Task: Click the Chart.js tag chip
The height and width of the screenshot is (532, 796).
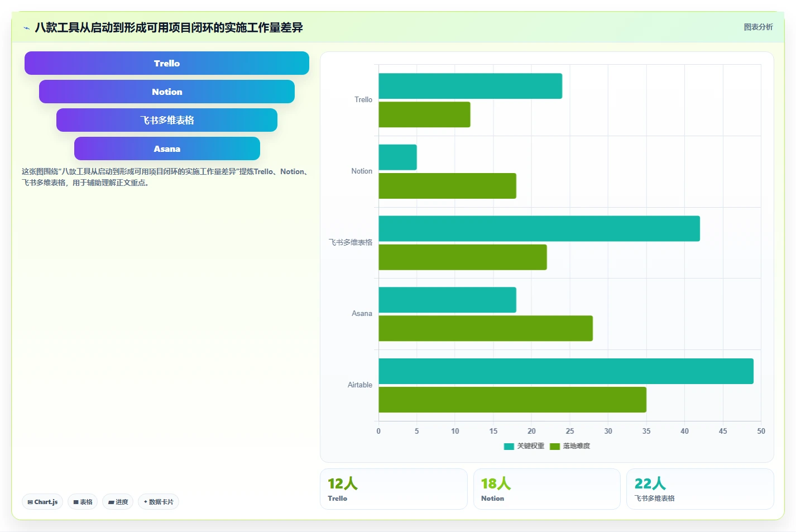Action: click(x=42, y=502)
